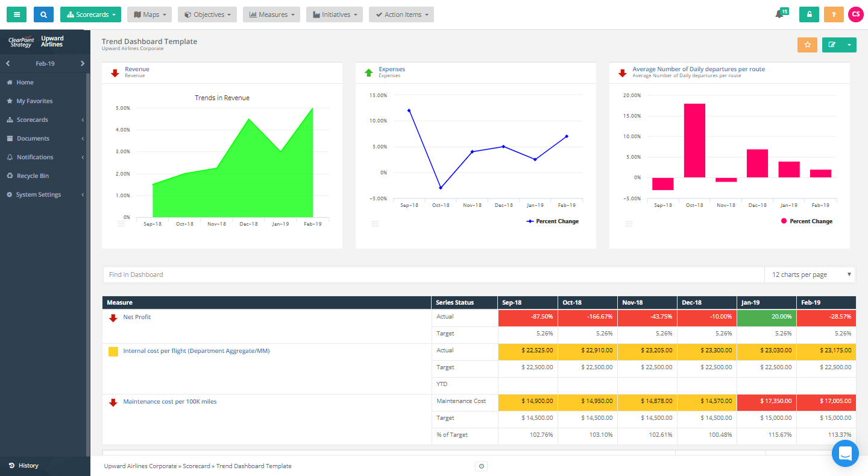
Task: Toggle the Percent Change legend on Expenses chart
Action: coord(552,221)
